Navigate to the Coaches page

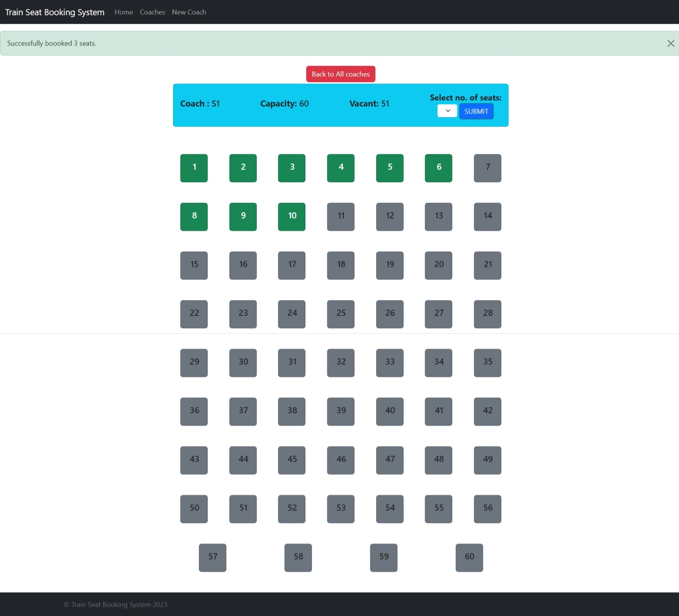[x=152, y=12]
